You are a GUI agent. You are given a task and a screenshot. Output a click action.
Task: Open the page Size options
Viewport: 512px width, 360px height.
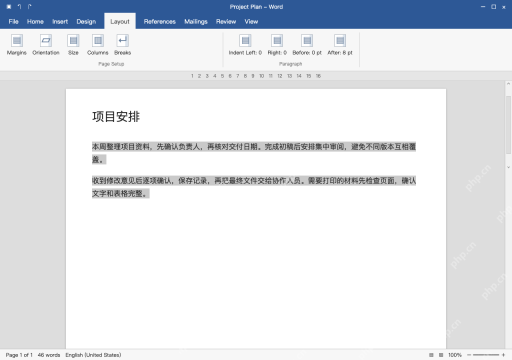73,45
